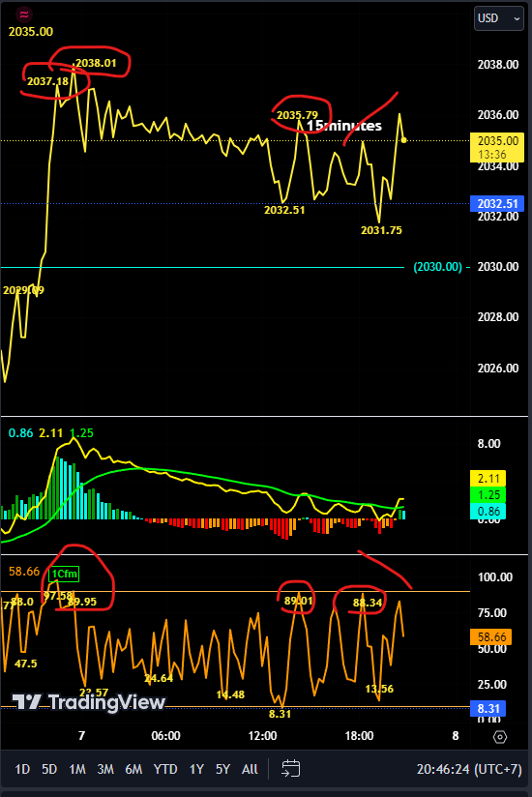Screen dimensions: 532x797
Task: Click the 1Cfm green indicator label
Action: (64, 574)
